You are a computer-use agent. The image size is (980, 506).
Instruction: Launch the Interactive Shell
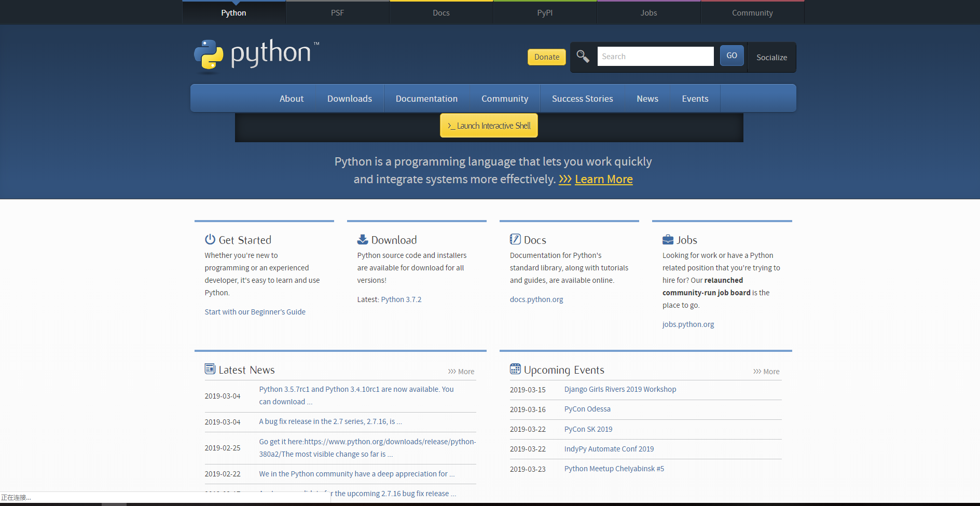tap(489, 126)
